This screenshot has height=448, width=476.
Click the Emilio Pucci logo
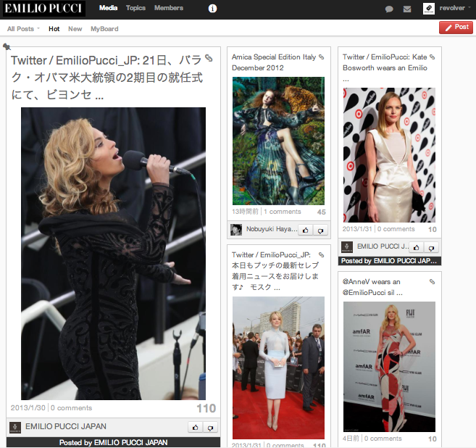coord(44,8)
